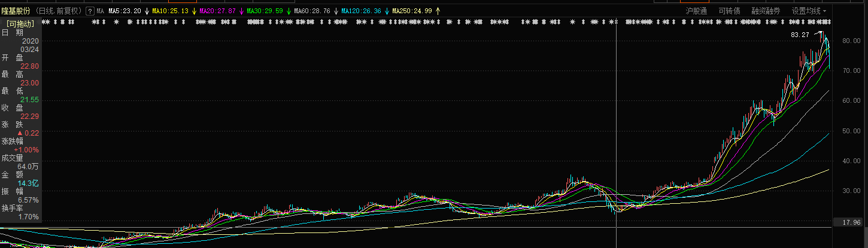Click the white arrow after MA5
Screen dimensions: 868x248
click(x=147, y=11)
